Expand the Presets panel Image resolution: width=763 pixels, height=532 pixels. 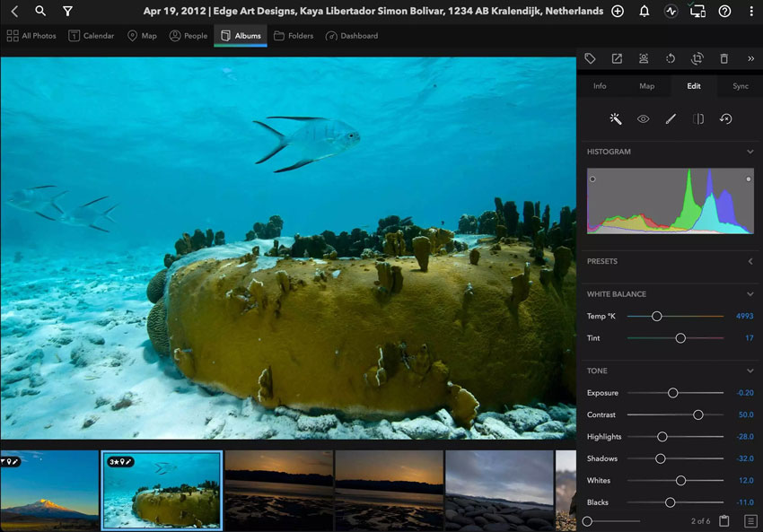click(750, 261)
